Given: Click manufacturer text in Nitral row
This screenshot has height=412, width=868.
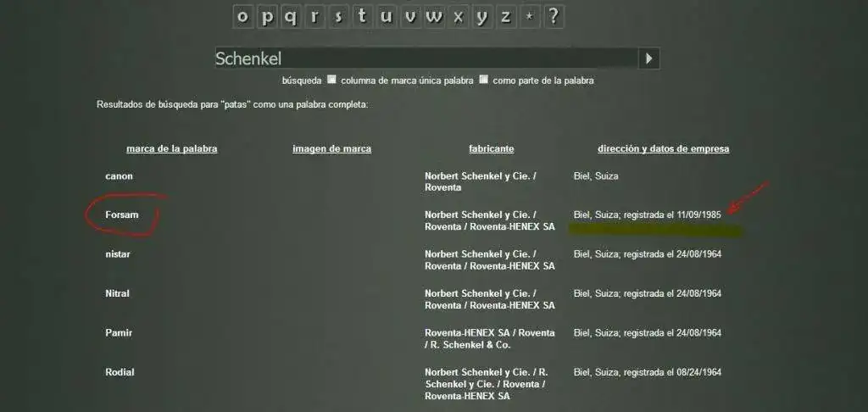Looking at the screenshot, I should click(490, 299).
